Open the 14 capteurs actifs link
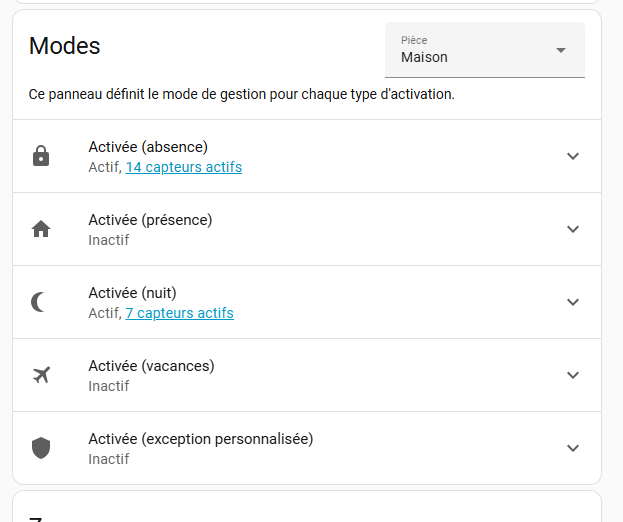The width and height of the screenshot is (623, 522). pos(183,167)
